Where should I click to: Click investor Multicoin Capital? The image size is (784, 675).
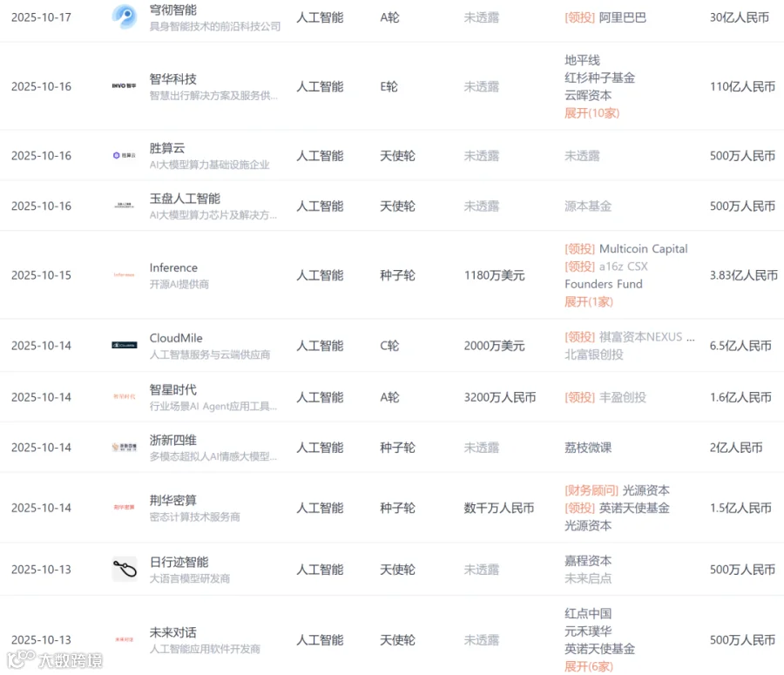[644, 248]
